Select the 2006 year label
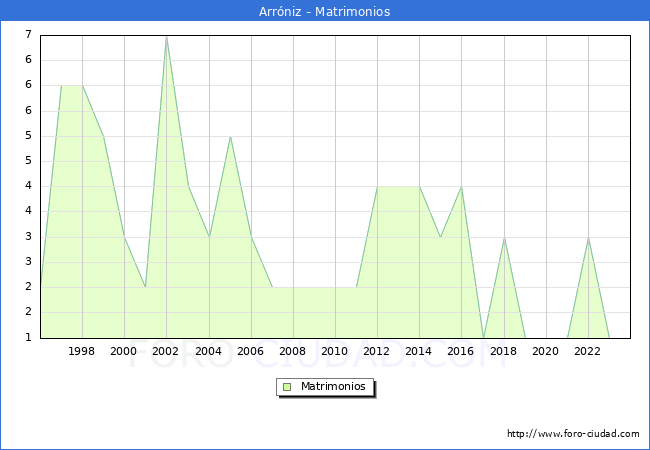The image size is (650, 450). pyautogui.click(x=251, y=351)
